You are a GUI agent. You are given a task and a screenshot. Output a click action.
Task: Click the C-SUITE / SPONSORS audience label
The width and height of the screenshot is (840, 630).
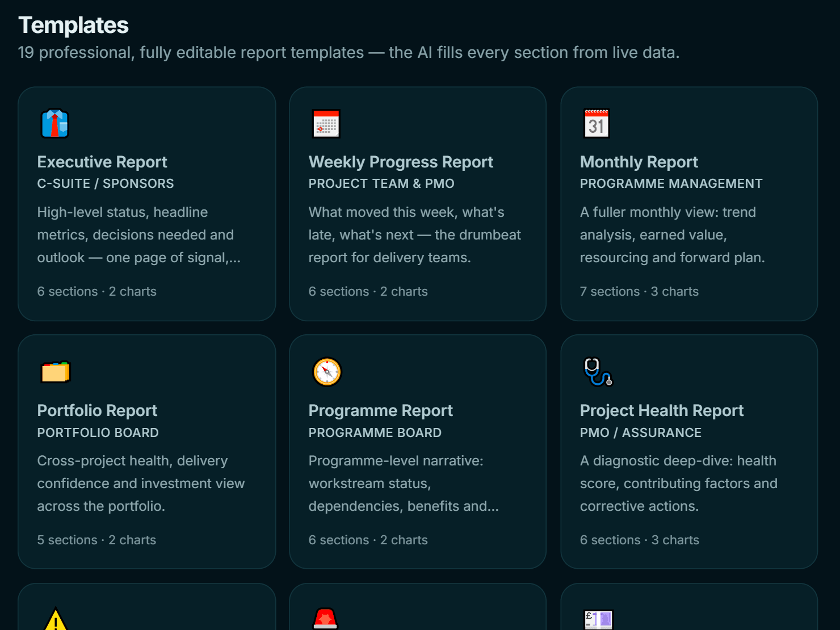point(106,184)
